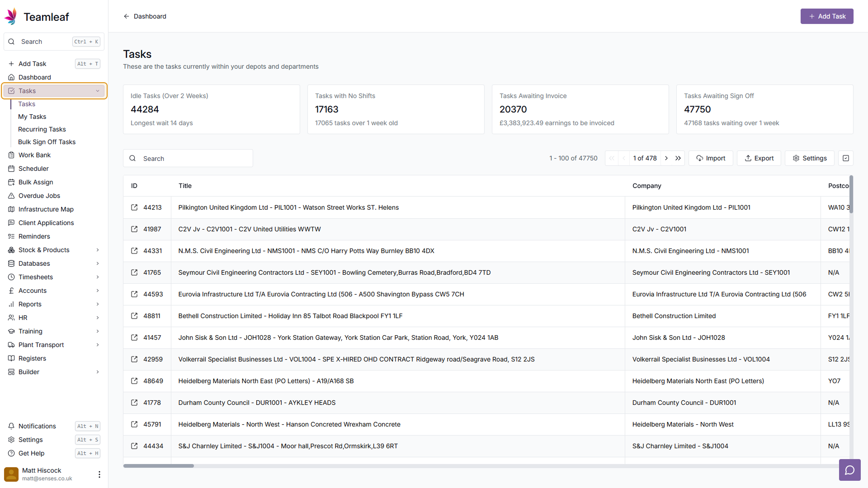The height and width of the screenshot is (488, 868).
Task: Click the purple Add Task button
Action: [827, 16]
